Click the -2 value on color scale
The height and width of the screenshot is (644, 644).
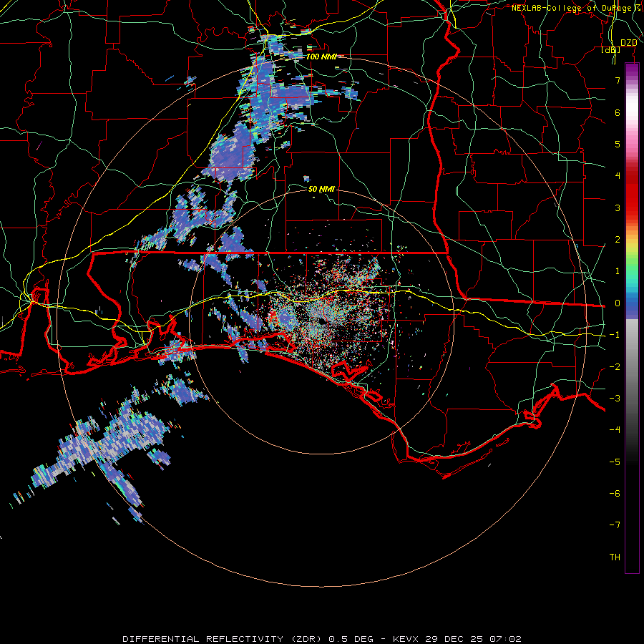[x=615, y=367]
